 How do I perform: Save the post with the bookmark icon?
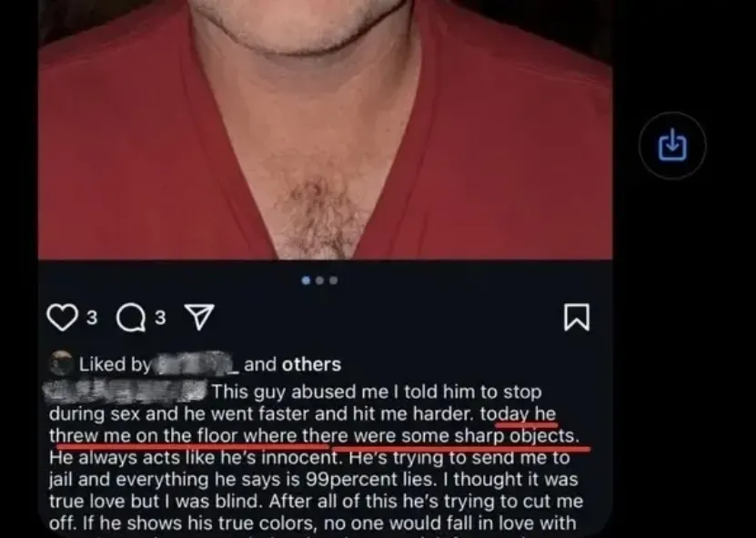(577, 317)
